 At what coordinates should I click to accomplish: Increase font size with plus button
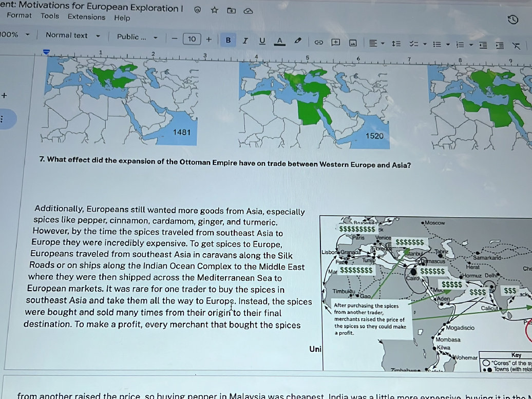[208, 40]
